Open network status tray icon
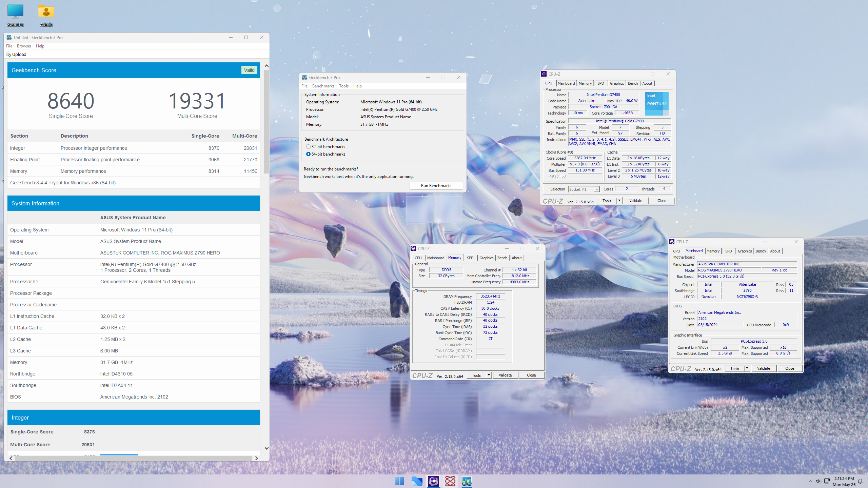868x488 pixels. [827, 481]
